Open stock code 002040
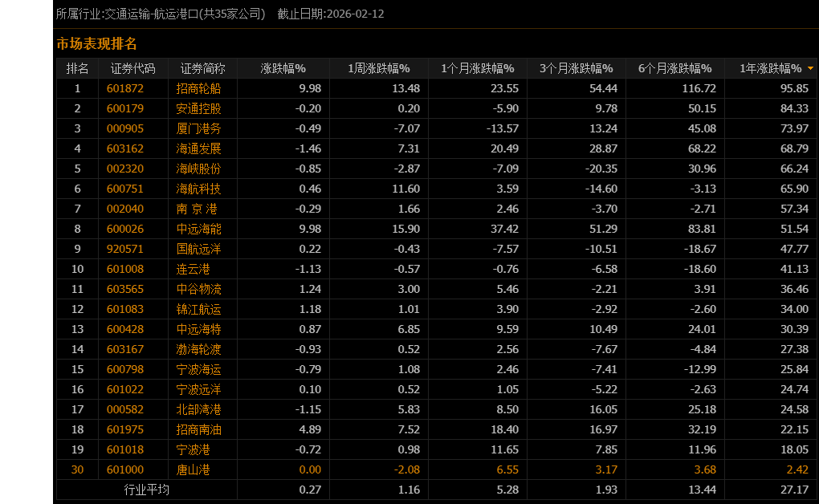 point(124,209)
